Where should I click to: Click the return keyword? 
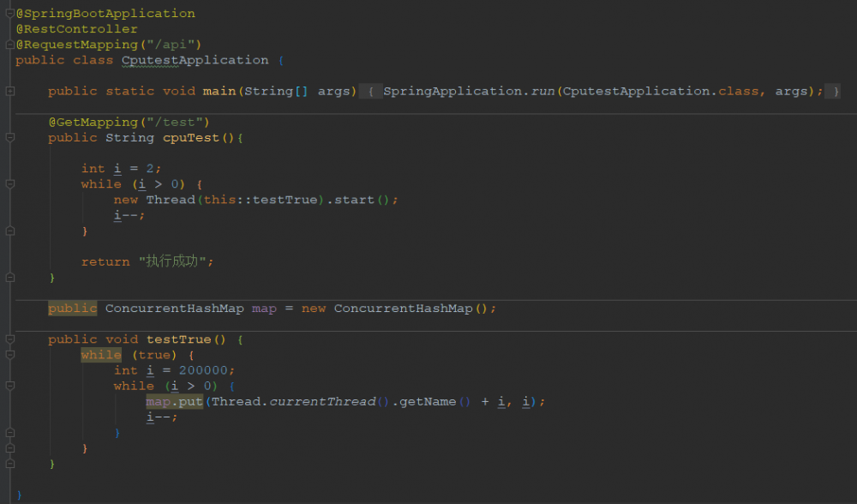(x=105, y=261)
